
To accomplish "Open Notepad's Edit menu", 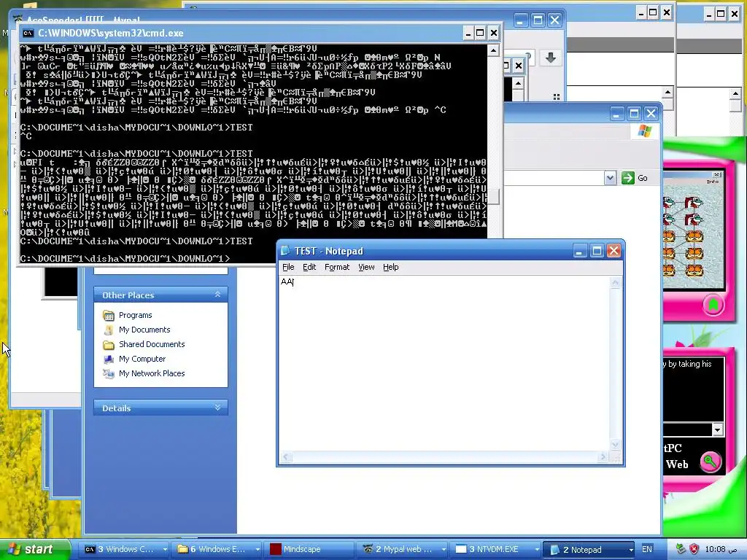I will pos(309,267).
